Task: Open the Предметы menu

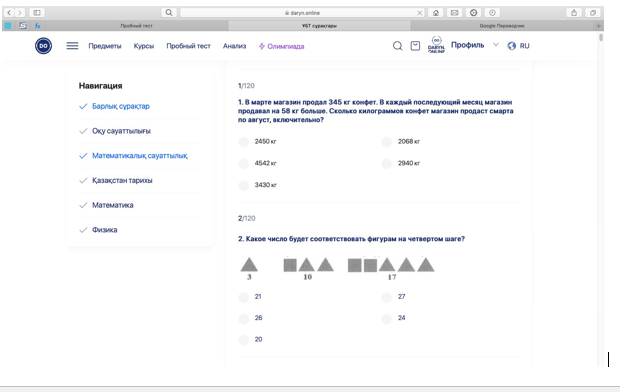Action: [x=105, y=46]
